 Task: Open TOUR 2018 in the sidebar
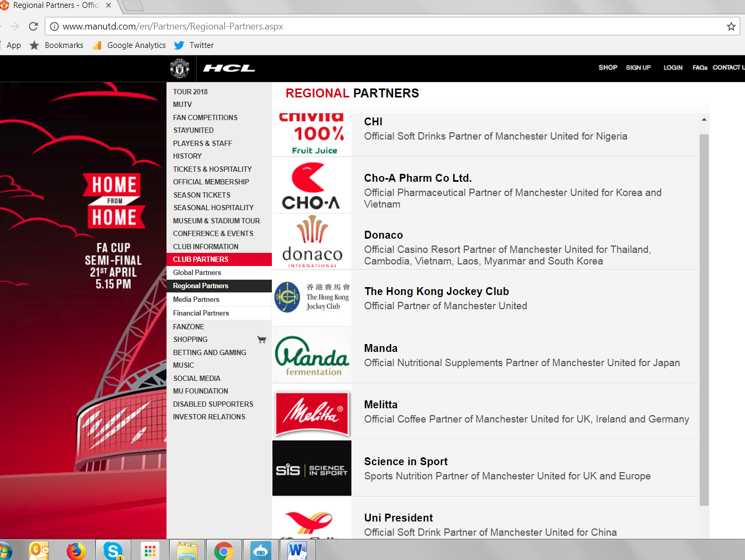click(190, 92)
